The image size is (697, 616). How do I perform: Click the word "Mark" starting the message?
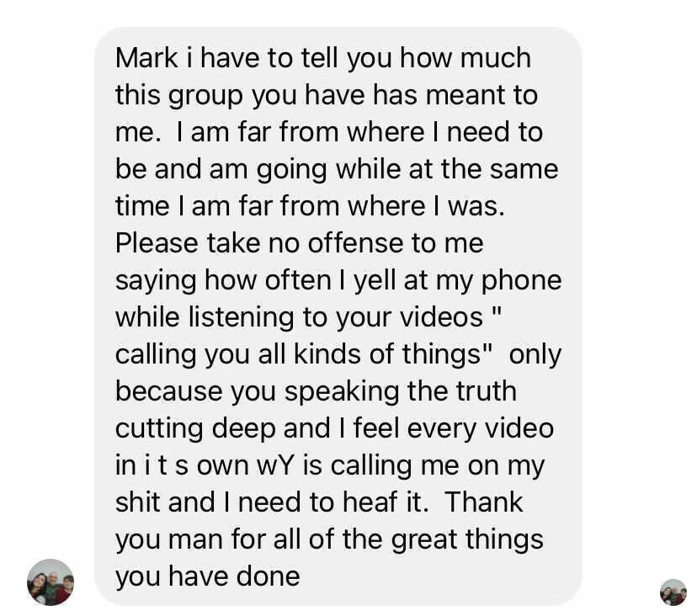(x=146, y=58)
